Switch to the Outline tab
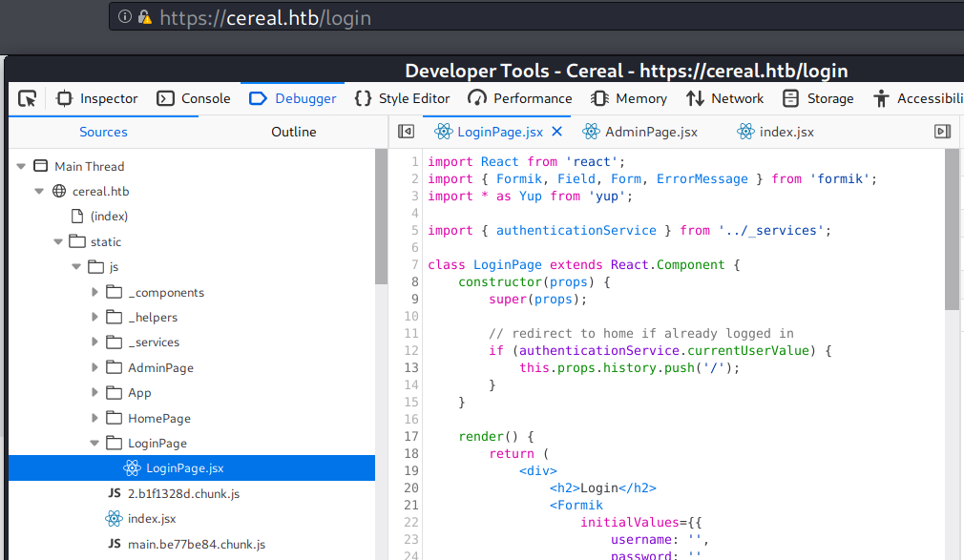Screen dimensions: 964x560 click(293, 132)
